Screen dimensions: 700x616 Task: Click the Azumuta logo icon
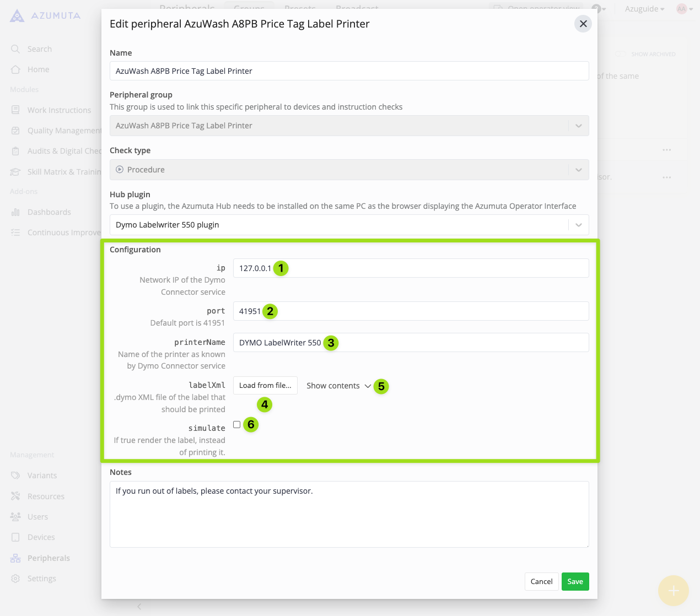tap(17, 16)
